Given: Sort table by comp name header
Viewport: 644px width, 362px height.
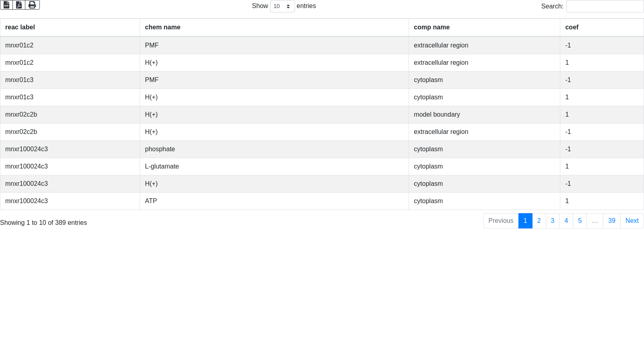Looking at the screenshot, I should (431, 27).
